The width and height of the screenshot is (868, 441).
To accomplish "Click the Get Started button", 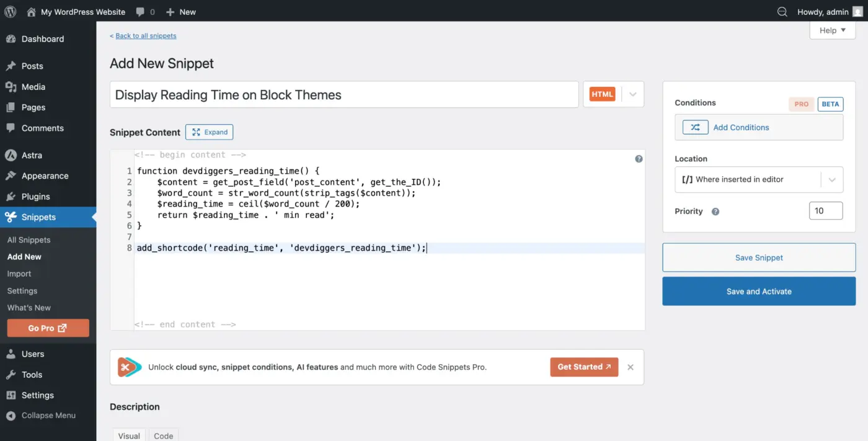I will (x=584, y=367).
